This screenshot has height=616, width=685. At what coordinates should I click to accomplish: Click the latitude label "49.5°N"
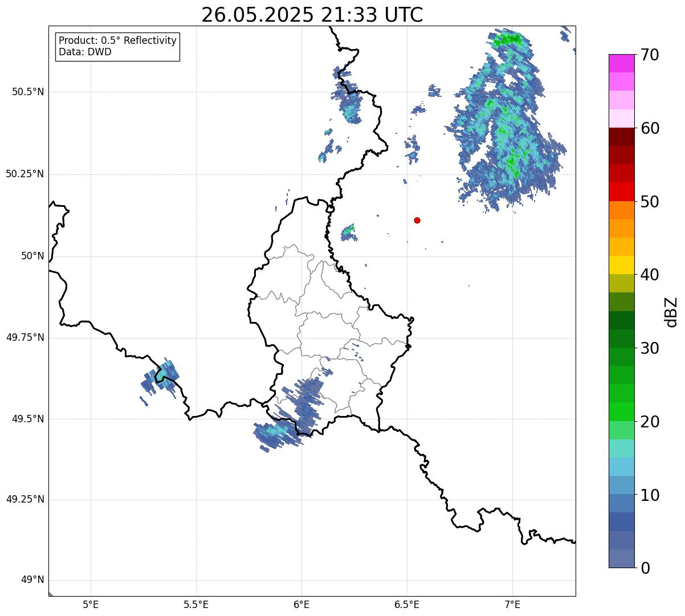coord(27,419)
